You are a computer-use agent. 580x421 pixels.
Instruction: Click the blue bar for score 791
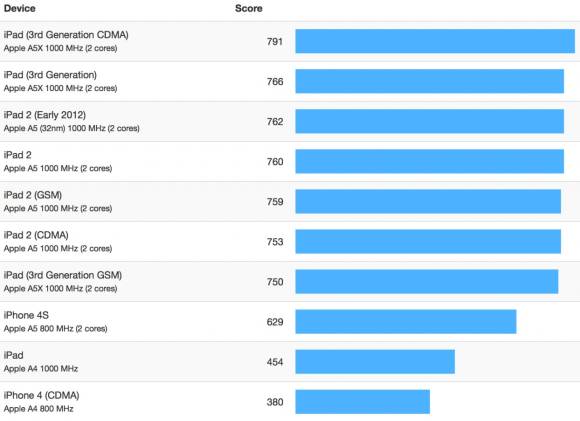[x=435, y=41]
